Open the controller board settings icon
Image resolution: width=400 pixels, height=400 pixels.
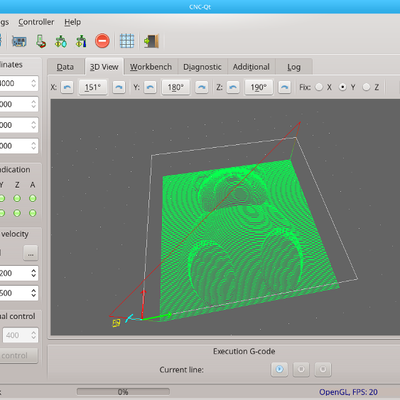tap(19, 41)
